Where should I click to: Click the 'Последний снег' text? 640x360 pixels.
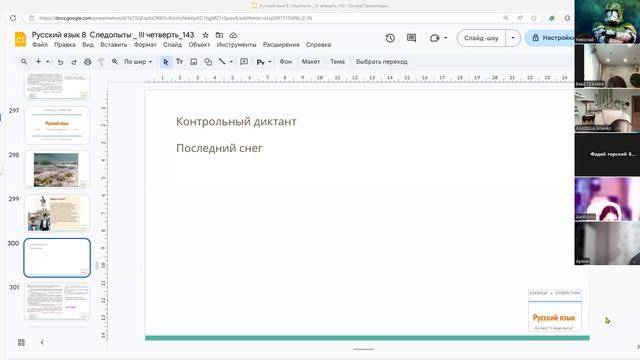tap(219, 148)
